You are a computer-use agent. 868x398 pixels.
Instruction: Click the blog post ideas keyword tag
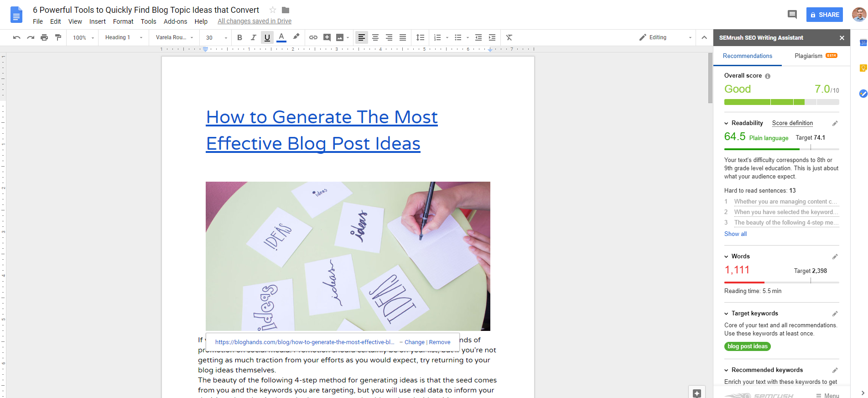point(747,346)
